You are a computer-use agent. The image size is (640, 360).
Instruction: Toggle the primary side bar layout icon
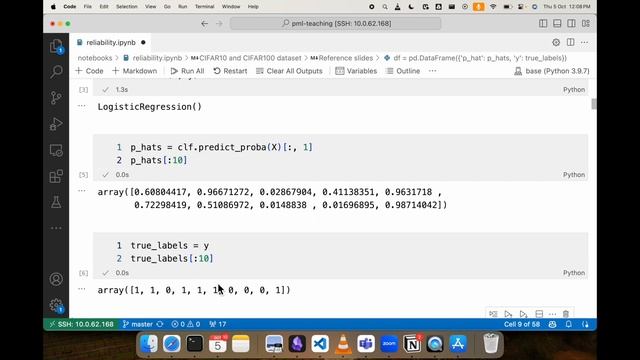[x=543, y=24]
